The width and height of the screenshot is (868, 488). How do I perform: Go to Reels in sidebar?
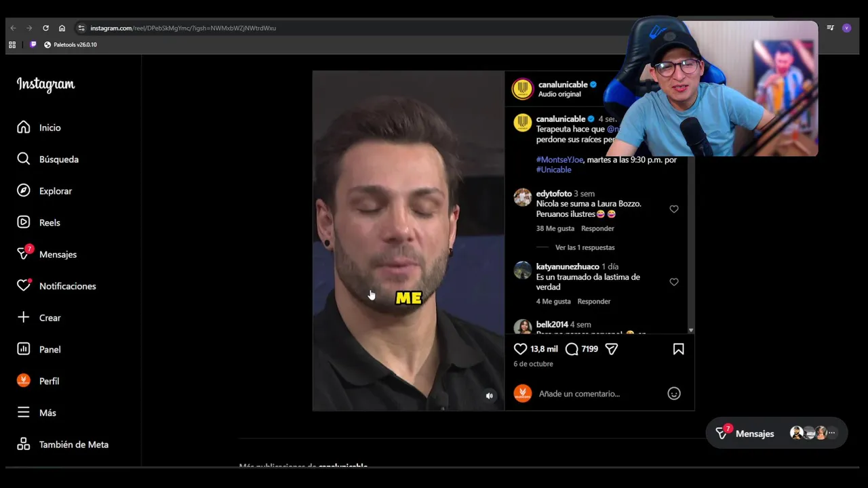tap(39, 222)
